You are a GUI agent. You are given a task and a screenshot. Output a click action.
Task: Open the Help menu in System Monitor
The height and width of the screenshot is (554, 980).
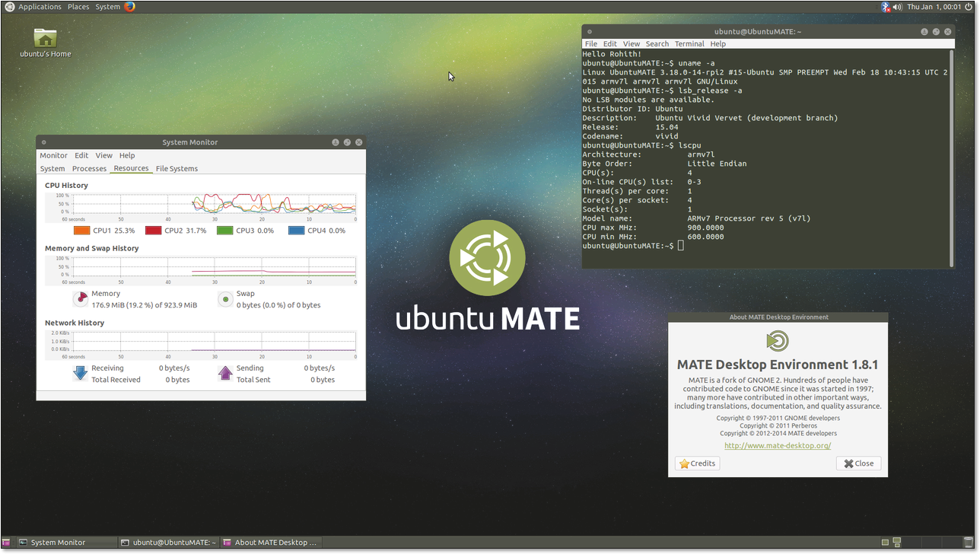coord(127,155)
